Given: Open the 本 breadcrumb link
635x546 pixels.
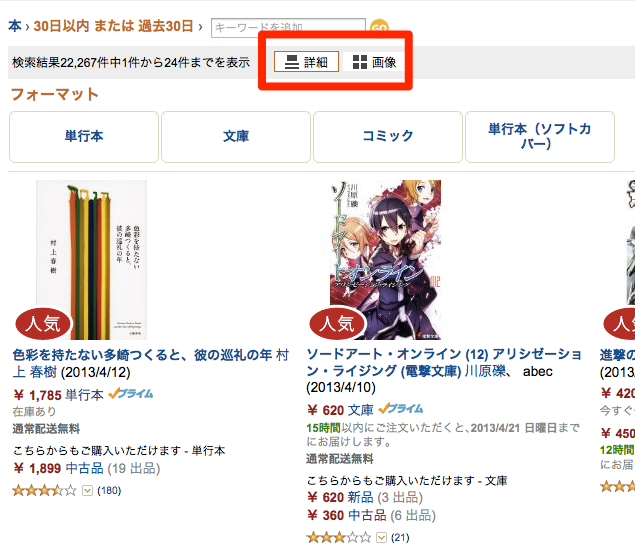Looking at the screenshot, I should pyautogui.click(x=15, y=26).
